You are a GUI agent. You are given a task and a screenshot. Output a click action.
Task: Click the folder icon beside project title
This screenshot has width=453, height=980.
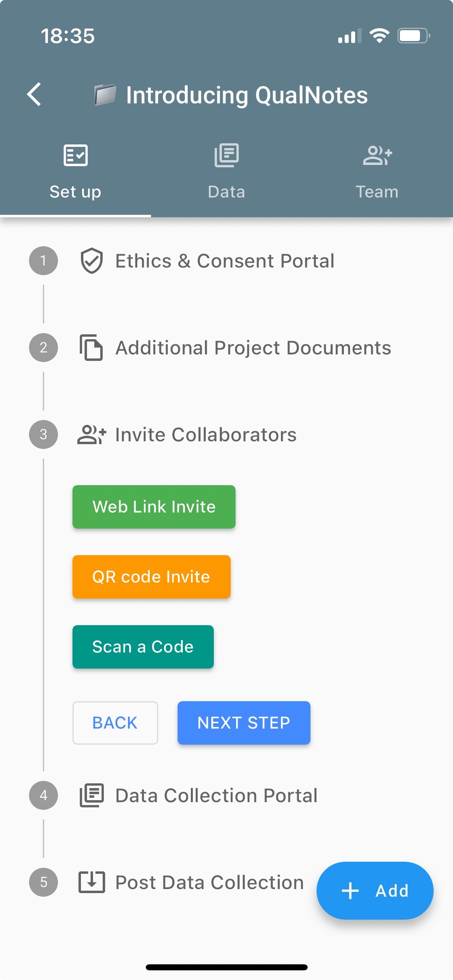(x=105, y=95)
